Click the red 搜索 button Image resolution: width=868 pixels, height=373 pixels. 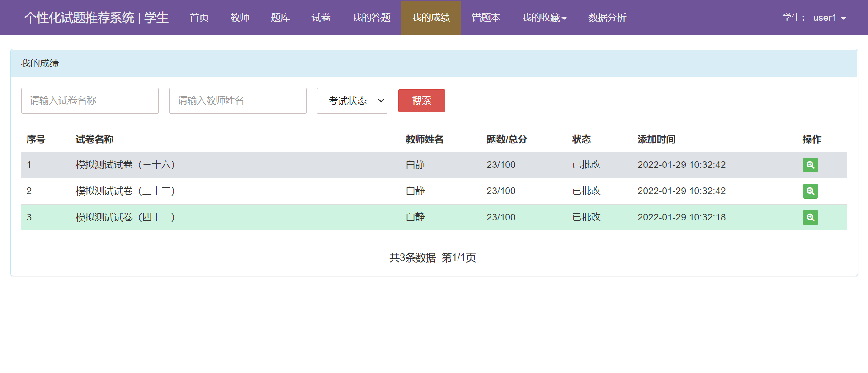pos(421,100)
